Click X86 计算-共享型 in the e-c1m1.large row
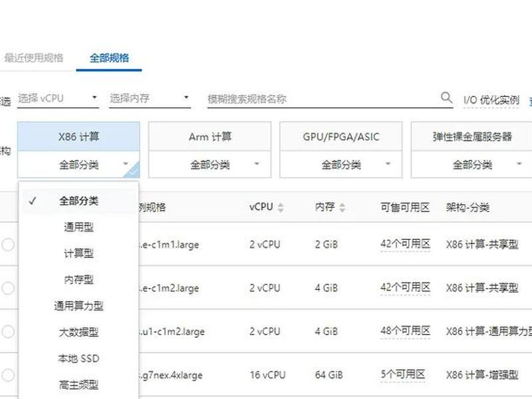This screenshot has width=532, height=399. point(482,245)
